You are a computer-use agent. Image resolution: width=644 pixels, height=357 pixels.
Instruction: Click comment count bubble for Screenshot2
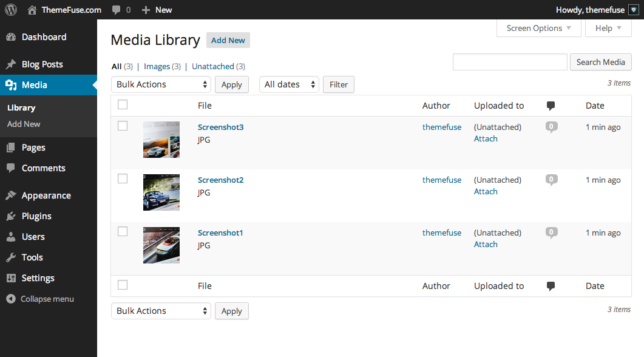tap(552, 180)
